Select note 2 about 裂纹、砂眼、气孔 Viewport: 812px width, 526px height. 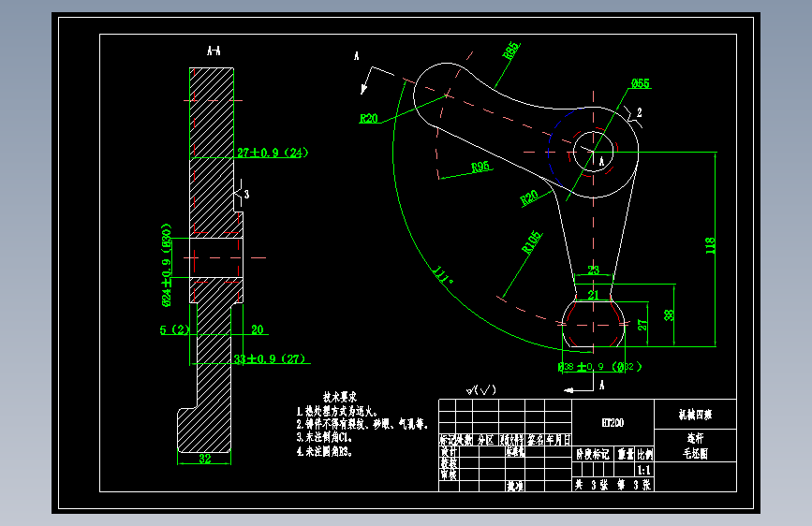coord(362,425)
